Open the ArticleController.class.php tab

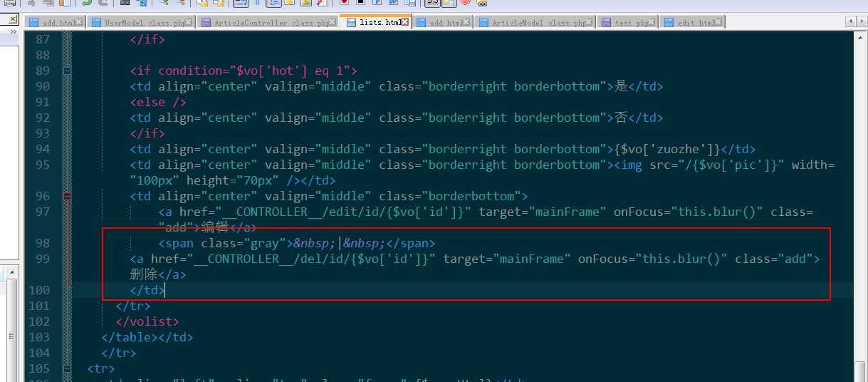click(267, 23)
